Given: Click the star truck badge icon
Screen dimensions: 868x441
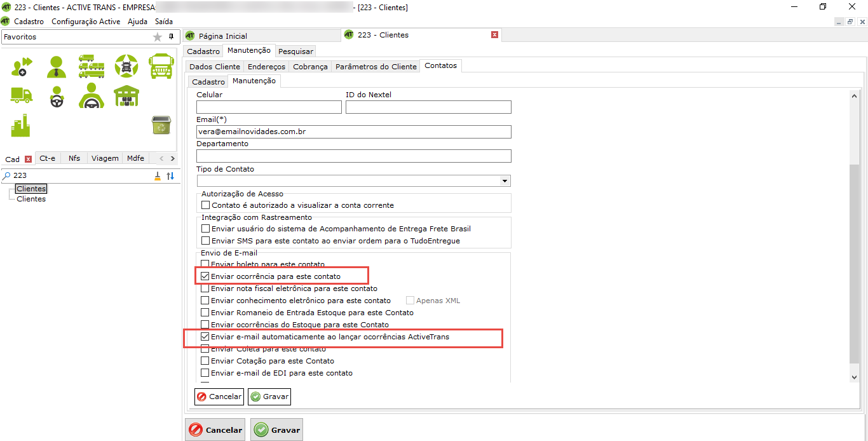Looking at the screenshot, I should coord(126,65).
